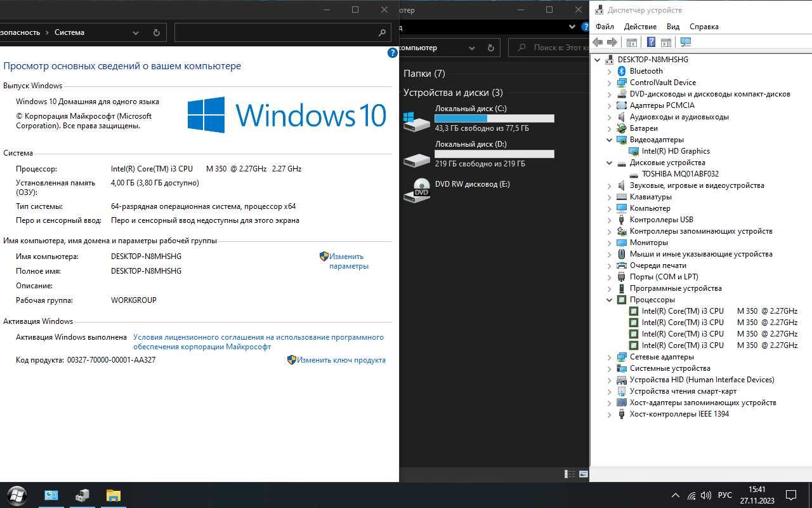Collapse the Процессоры tree node
This screenshot has width=812, height=508.
click(610, 300)
